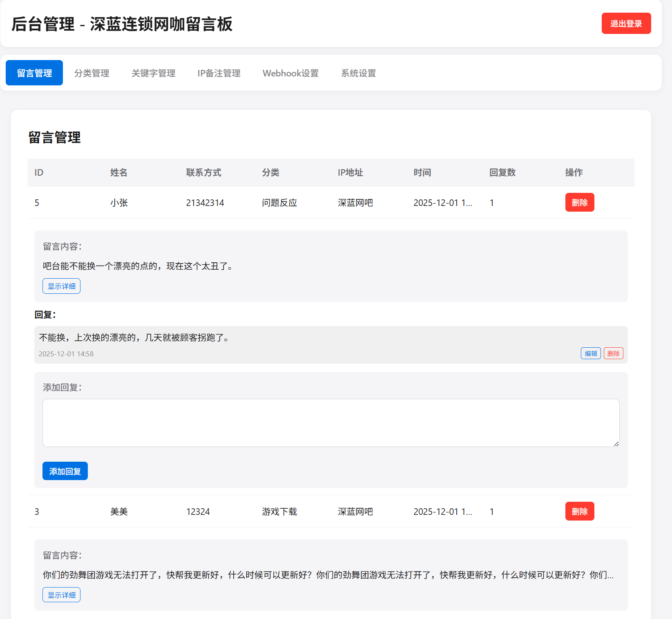Open the Webhook设置 tab
Screen dimensions: 672x619
[x=290, y=73]
